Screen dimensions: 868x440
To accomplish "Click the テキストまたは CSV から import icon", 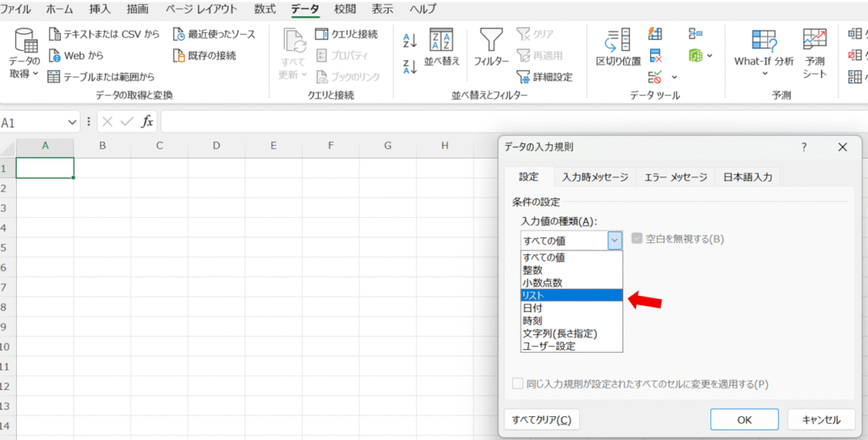I will click(x=54, y=35).
